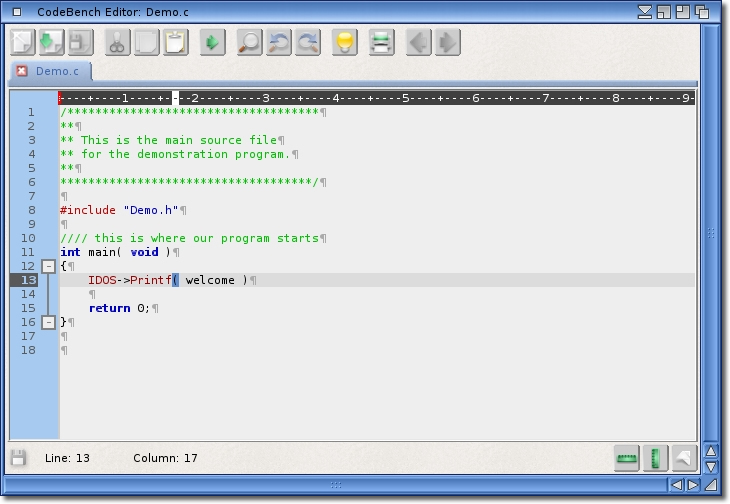
Task: Click the Print icon in toolbar
Action: pyautogui.click(x=381, y=42)
